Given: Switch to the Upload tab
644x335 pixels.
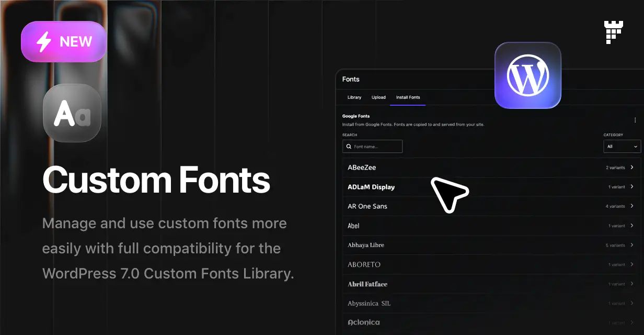Looking at the screenshot, I should coord(378,97).
